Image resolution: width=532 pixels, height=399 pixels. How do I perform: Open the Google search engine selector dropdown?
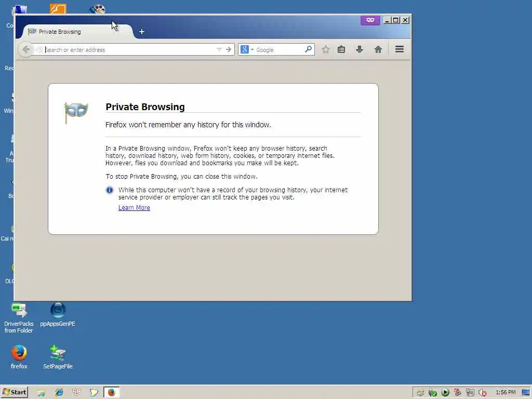[x=247, y=49]
